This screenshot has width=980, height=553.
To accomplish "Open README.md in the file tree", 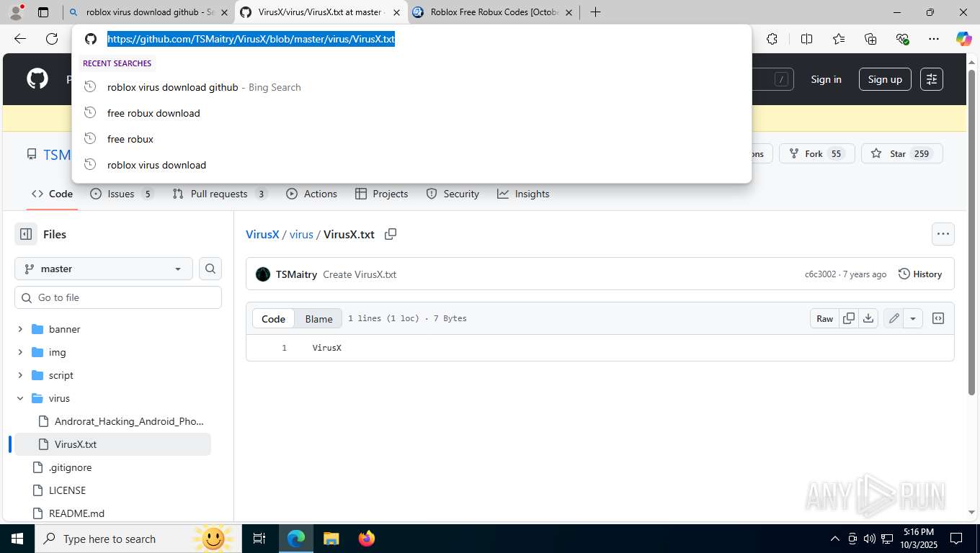I will point(76,513).
